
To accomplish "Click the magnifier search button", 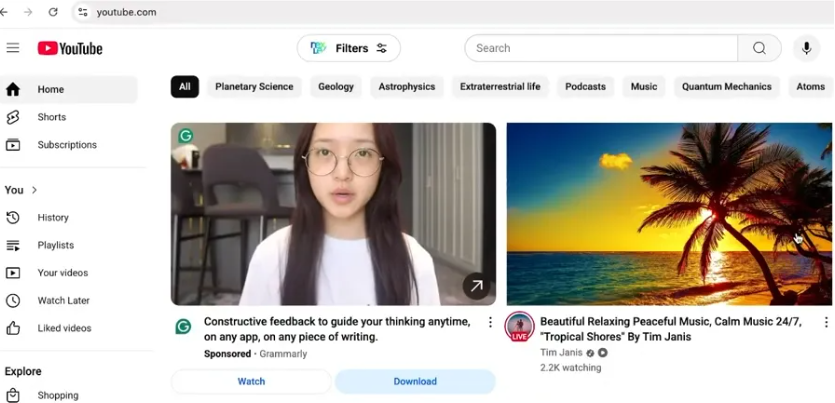I will tap(759, 48).
